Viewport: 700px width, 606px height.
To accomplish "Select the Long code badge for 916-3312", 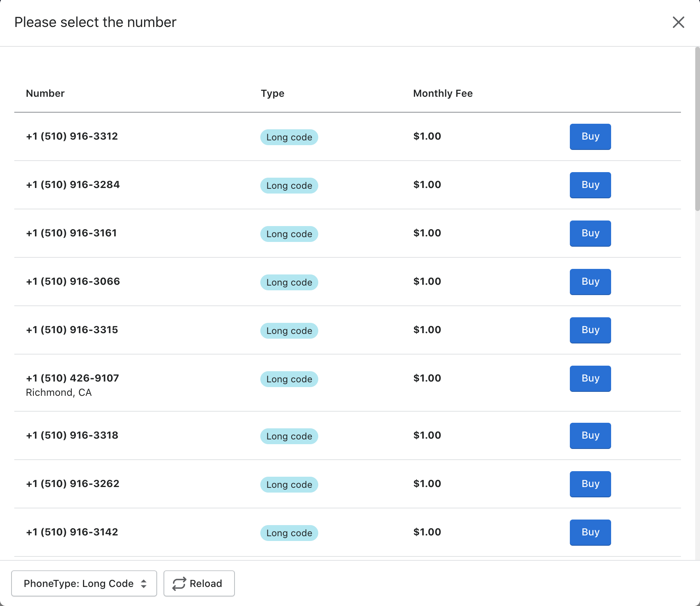I will [x=289, y=137].
